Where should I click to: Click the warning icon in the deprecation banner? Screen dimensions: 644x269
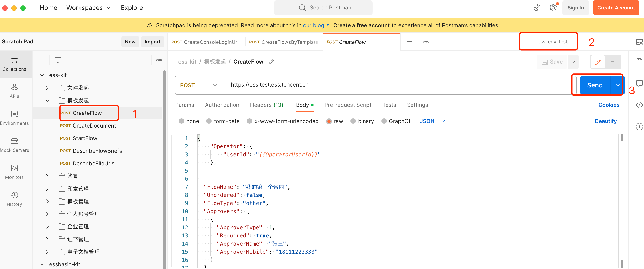[150, 25]
